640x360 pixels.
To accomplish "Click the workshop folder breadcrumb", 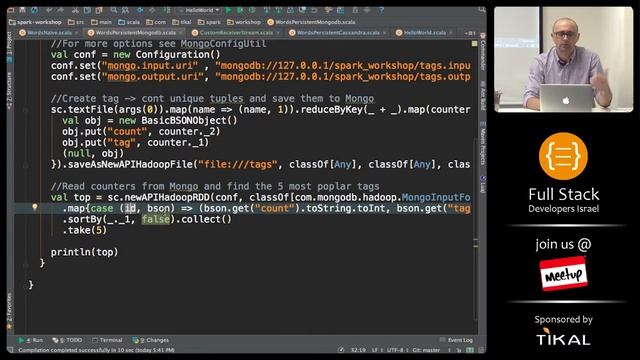I will [244, 22].
